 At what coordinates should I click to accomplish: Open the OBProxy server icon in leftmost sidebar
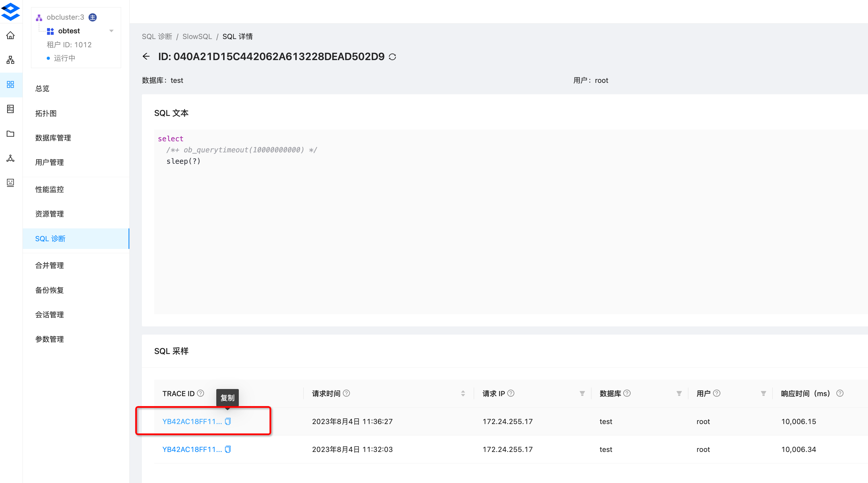pyautogui.click(x=10, y=109)
